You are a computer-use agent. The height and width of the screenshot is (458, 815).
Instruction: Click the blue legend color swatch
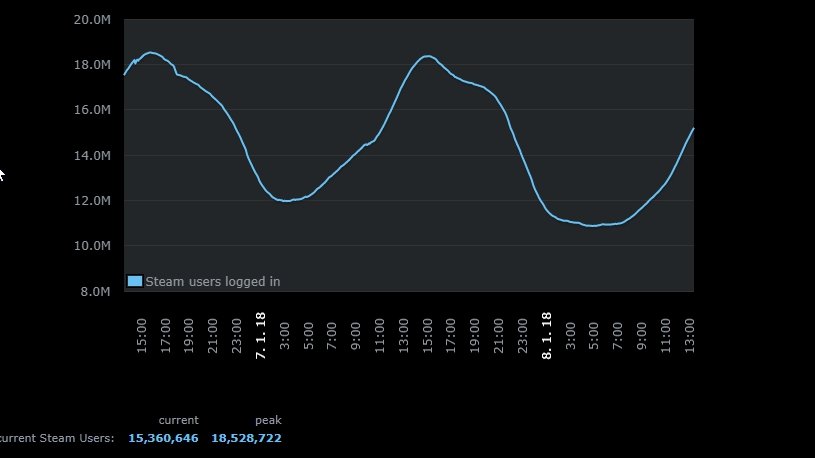point(135,282)
